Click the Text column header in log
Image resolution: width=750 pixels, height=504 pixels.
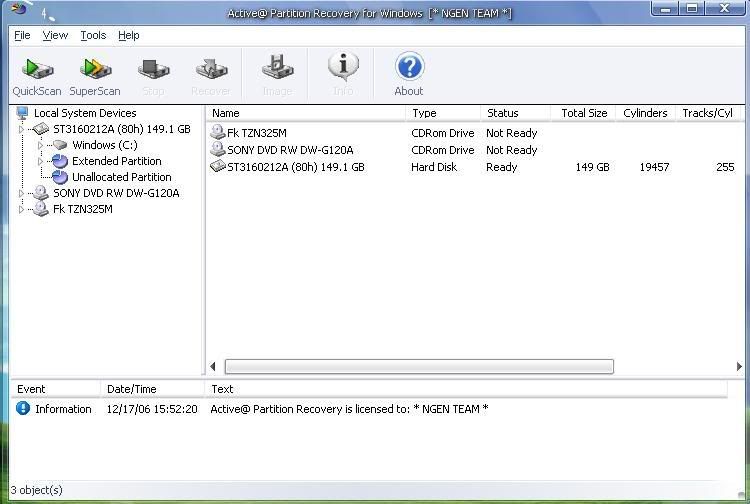click(x=466, y=389)
